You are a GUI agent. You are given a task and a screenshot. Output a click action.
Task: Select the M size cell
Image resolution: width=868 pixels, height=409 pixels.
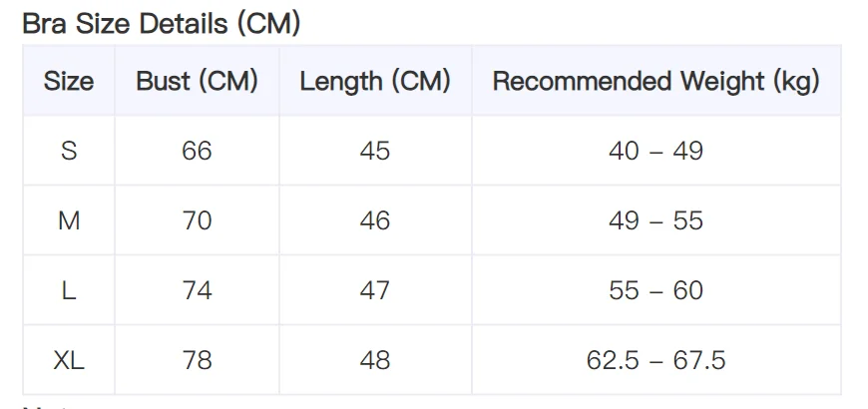tap(69, 220)
